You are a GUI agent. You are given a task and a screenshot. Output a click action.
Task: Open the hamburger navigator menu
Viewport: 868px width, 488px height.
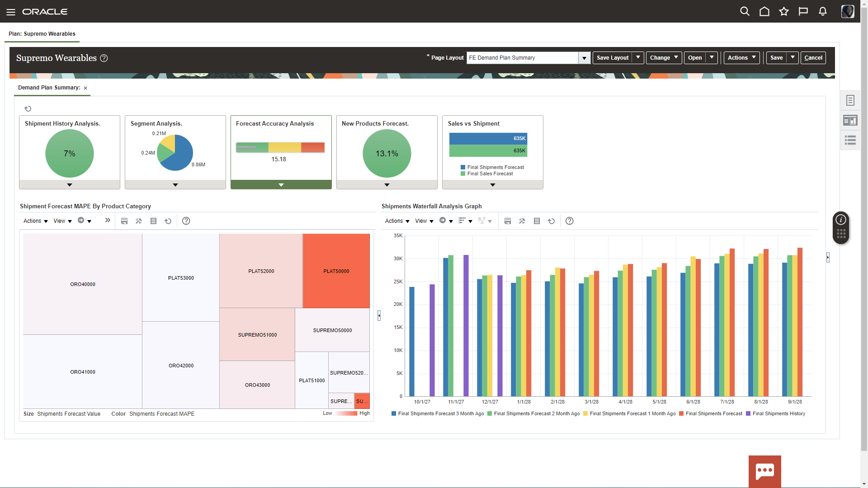point(11,12)
